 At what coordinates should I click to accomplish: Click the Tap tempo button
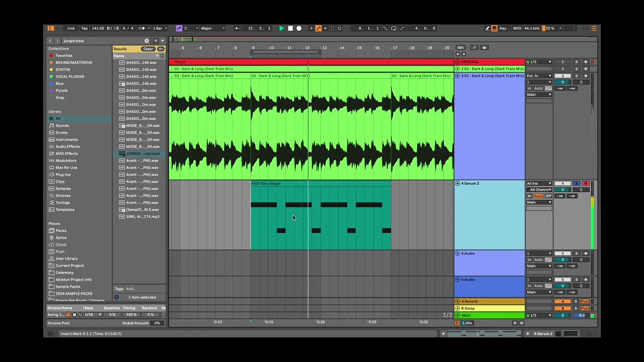(x=84, y=28)
